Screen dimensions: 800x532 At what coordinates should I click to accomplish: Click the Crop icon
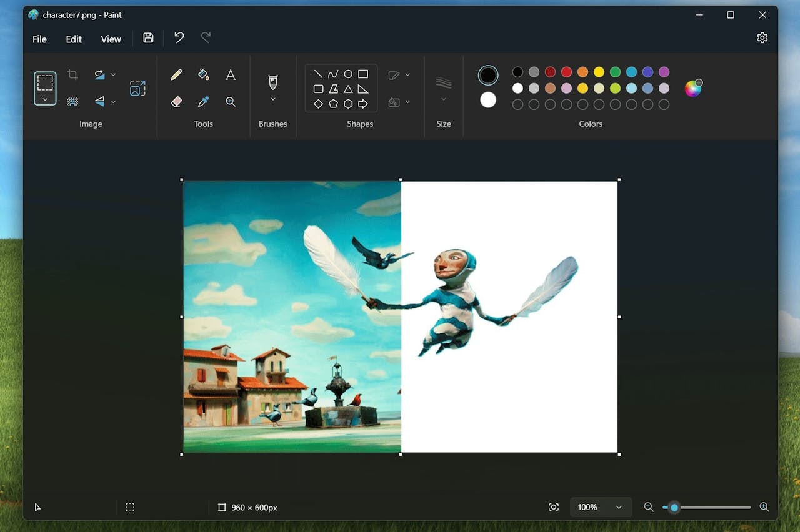pos(72,75)
